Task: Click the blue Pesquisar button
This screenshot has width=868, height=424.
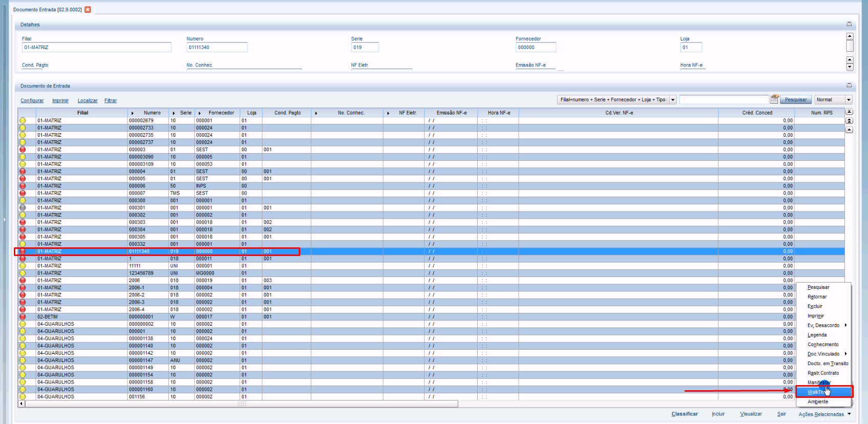Action: coord(796,100)
